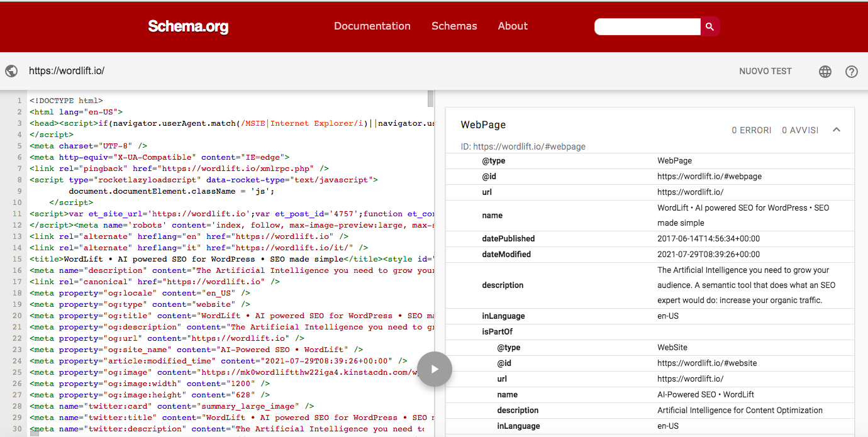Focus the site search input field
The image size is (868, 437).
point(647,26)
